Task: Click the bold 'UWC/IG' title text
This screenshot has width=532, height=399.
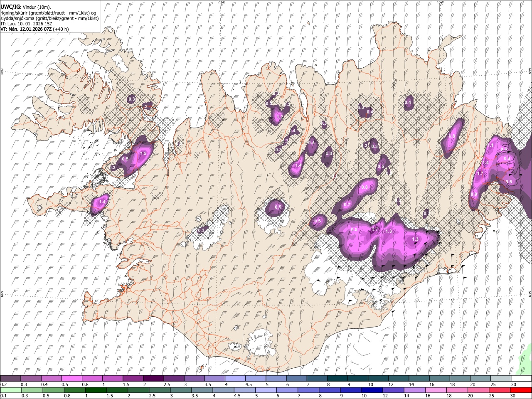Action: [10, 7]
